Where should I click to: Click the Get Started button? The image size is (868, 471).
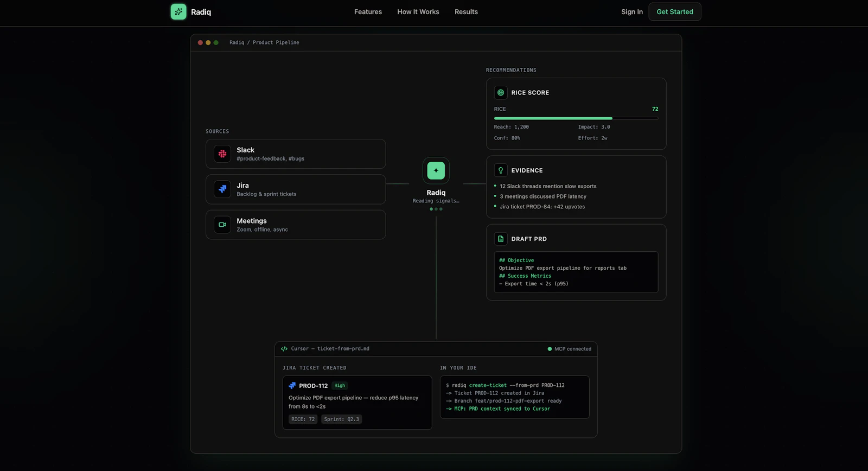675,12
